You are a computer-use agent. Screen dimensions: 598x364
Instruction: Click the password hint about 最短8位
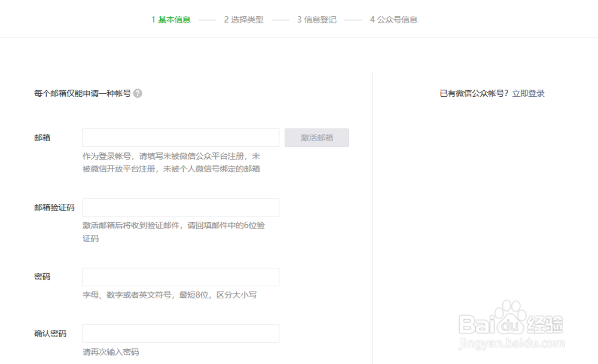coord(169,295)
